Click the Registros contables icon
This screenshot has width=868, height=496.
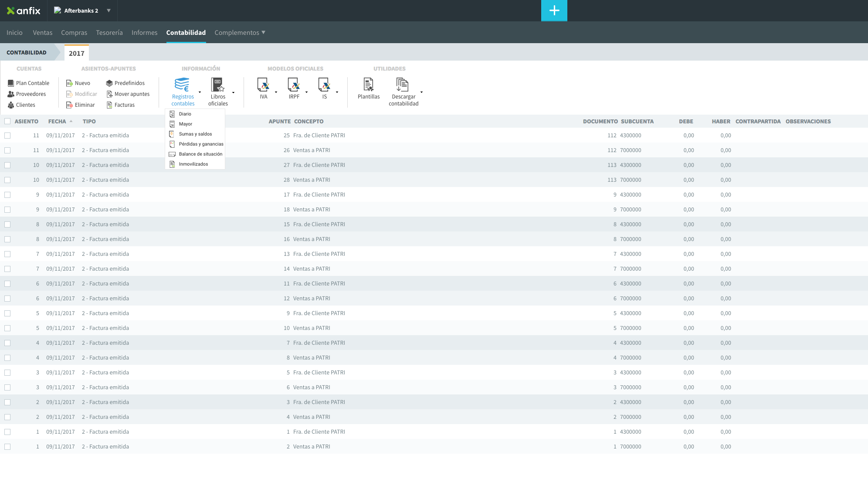(x=182, y=85)
